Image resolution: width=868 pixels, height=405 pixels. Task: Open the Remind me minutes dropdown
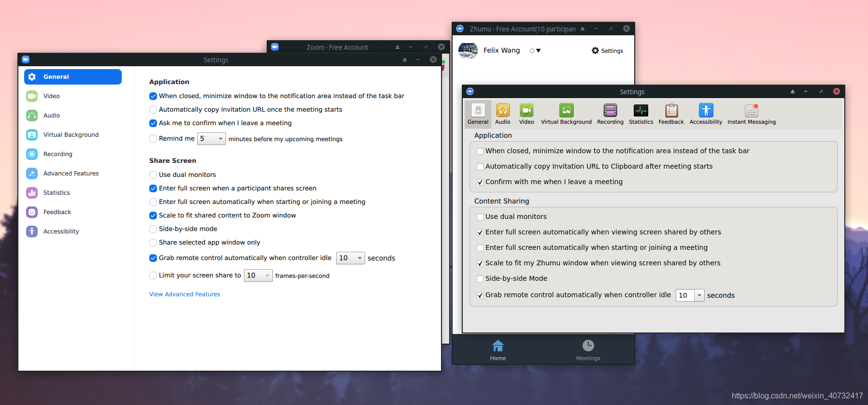tap(212, 139)
